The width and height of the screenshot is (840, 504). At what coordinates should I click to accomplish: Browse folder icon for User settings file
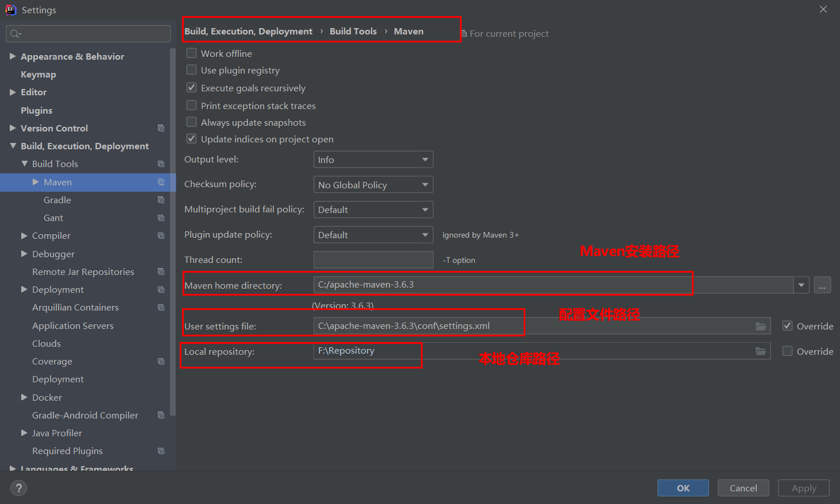point(761,326)
